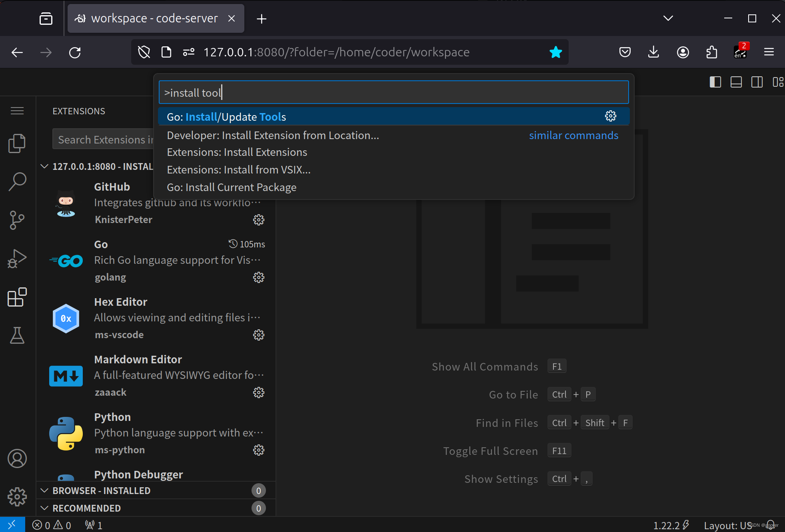Open the GitHub extension entry
Viewport: 785px width, 532px height.
point(156,204)
